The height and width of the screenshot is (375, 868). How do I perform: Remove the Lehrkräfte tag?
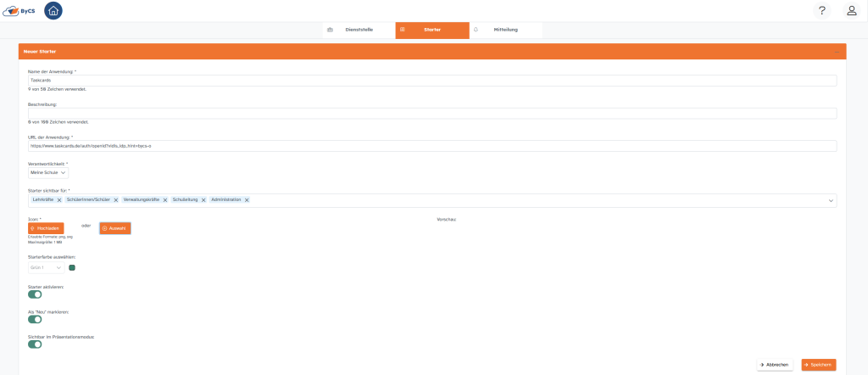point(59,200)
